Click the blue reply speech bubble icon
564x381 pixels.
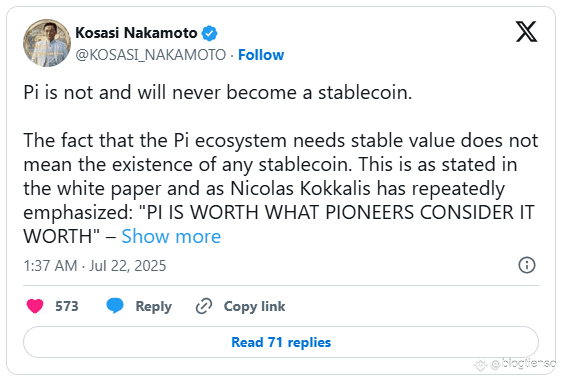pyautogui.click(x=115, y=306)
